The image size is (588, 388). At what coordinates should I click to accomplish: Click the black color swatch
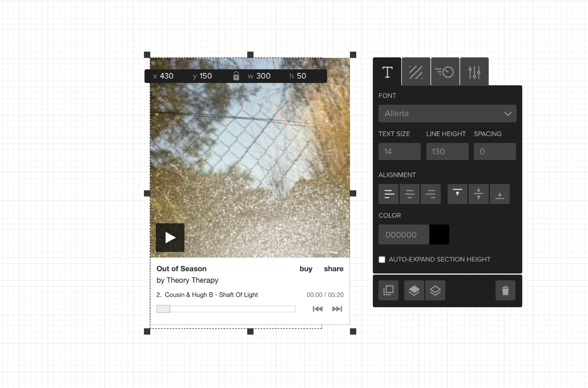click(x=439, y=234)
